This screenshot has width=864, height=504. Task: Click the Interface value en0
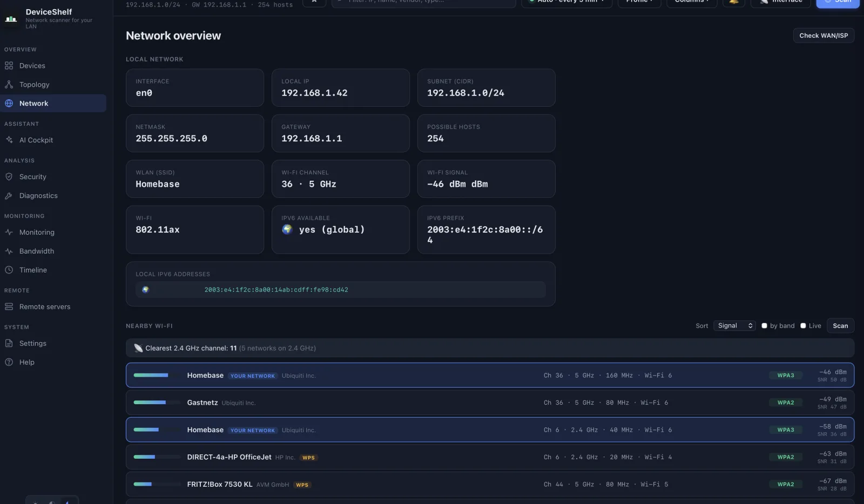tap(144, 93)
